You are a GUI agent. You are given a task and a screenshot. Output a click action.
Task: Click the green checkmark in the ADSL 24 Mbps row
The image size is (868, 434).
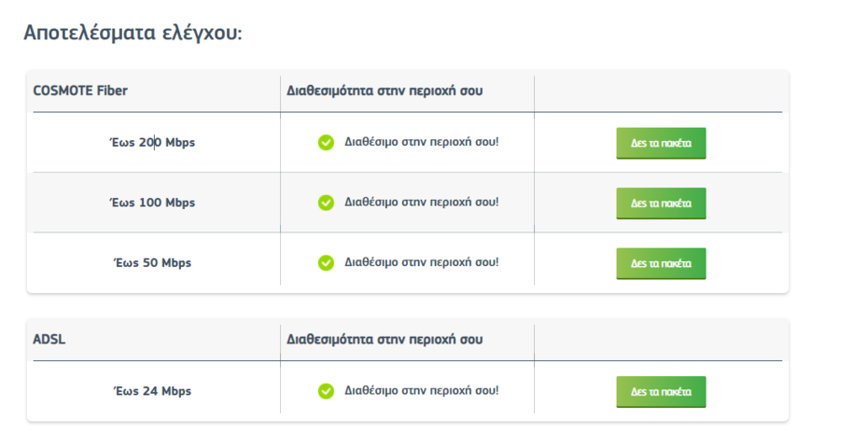click(326, 391)
